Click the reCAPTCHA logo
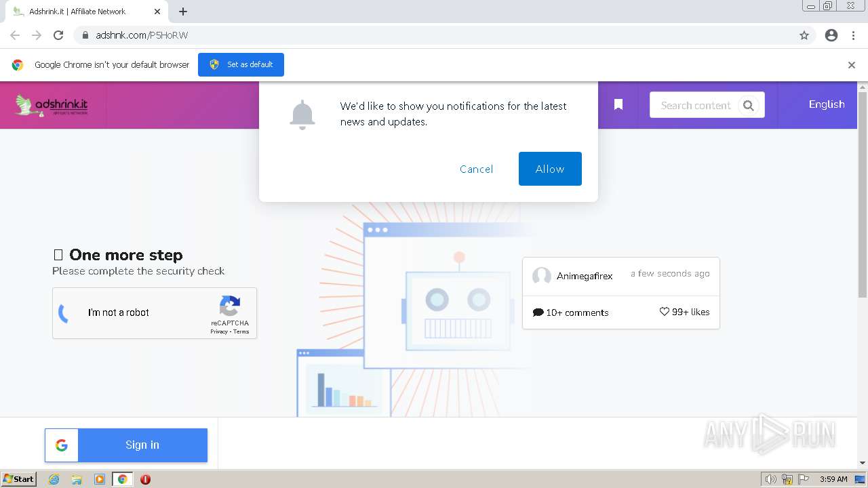This screenshot has width=868, height=488. 230,306
